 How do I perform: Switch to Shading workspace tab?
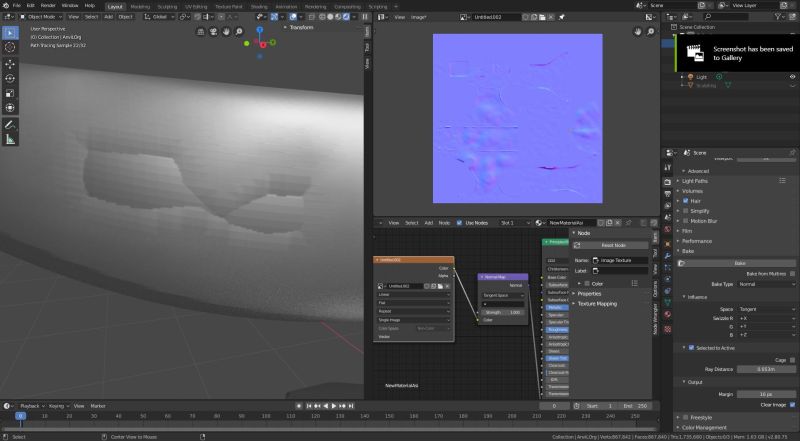[x=259, y=7]
